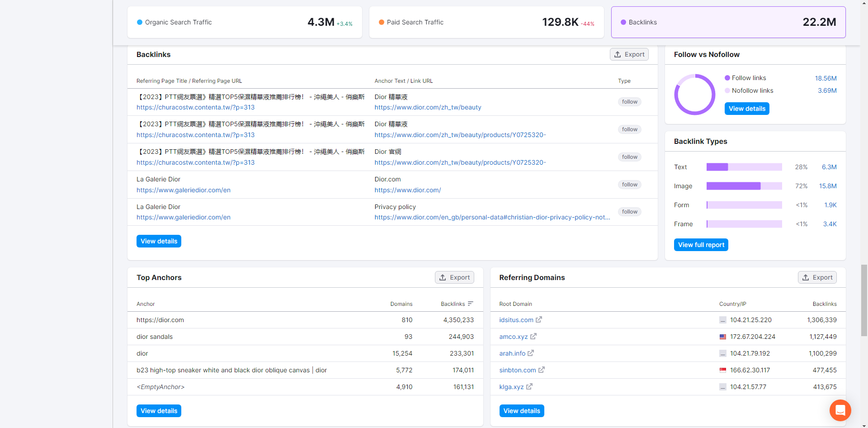Export the Referring Domains table
The image size is (868, 428).
coord(817,277)
